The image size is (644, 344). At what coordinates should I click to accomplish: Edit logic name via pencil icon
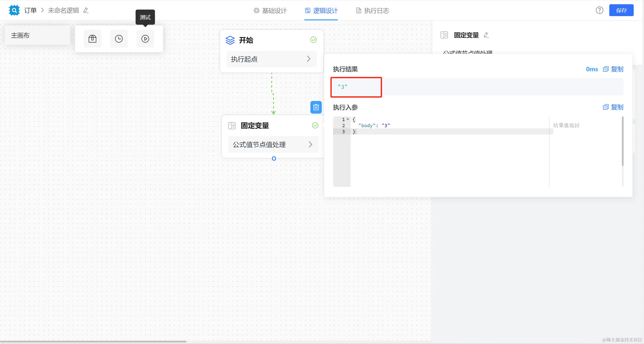[x=86, y=10]
